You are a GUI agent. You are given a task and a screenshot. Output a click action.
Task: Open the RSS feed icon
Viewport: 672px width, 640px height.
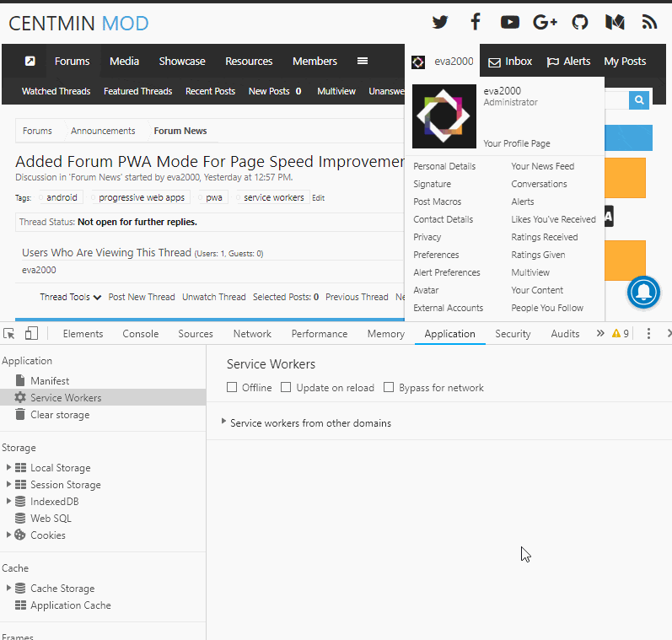(x=649, y=22)
